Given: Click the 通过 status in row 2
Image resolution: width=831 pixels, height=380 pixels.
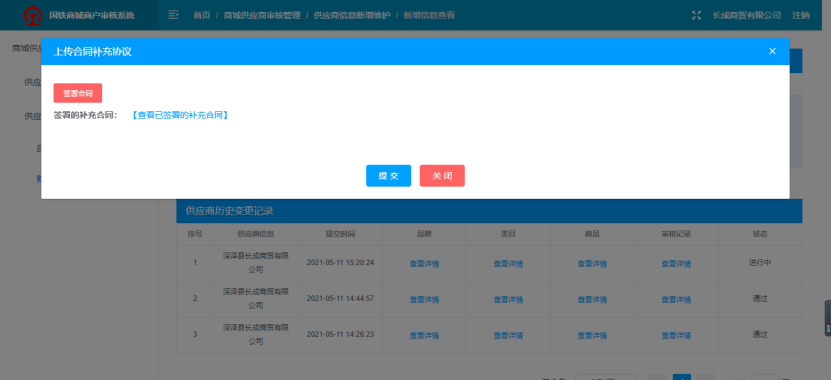Looking at the screenshot, I should point(760,299).
